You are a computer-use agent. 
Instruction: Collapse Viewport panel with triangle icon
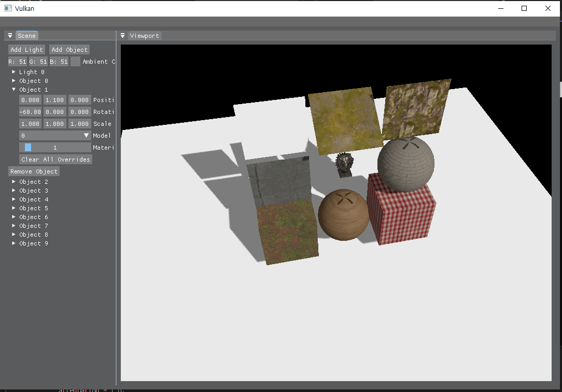pyautogui.click(x=122, y=36)
